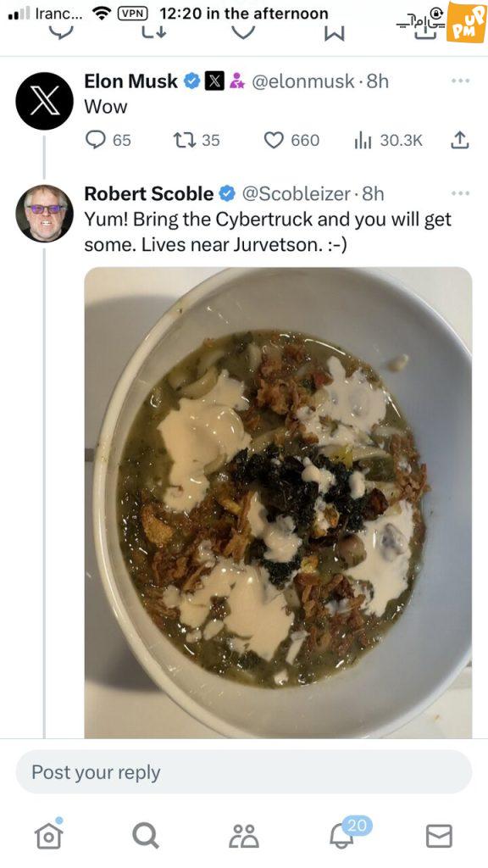Viewport: 488px width, 868px height.
Task: Open Communities tab in bottom bar
Action: pyautogui.click(x=244, y=836)
